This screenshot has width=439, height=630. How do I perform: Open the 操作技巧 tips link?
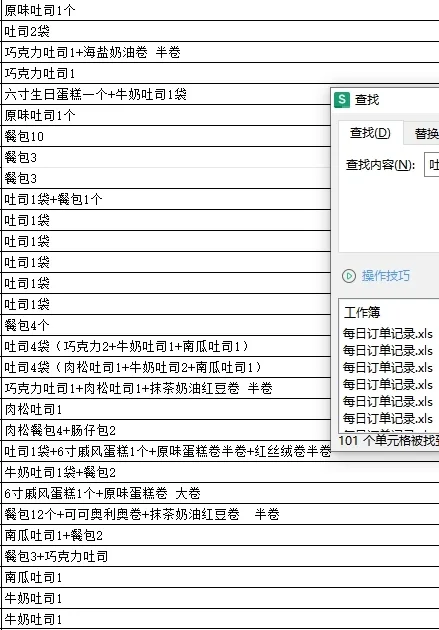pos(385,276)
